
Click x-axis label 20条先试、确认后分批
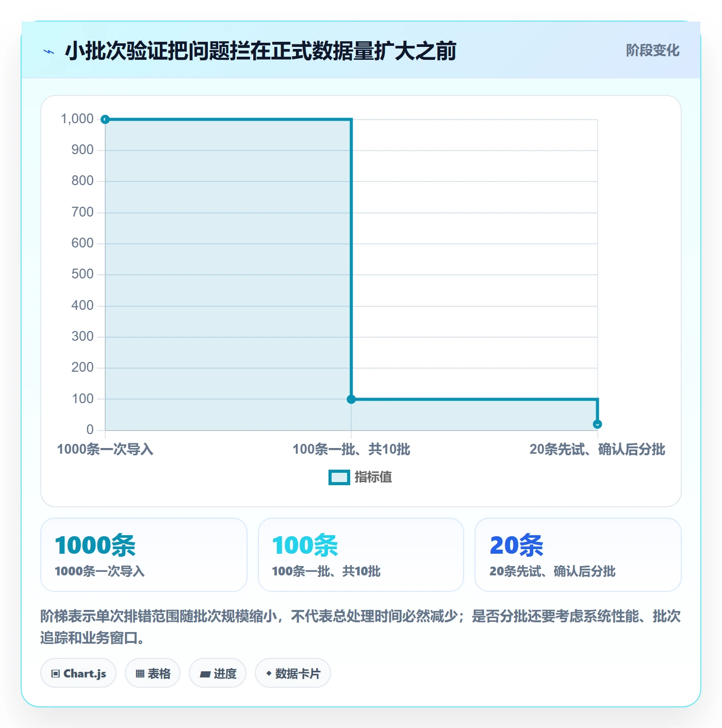click(x=597, y=450)
